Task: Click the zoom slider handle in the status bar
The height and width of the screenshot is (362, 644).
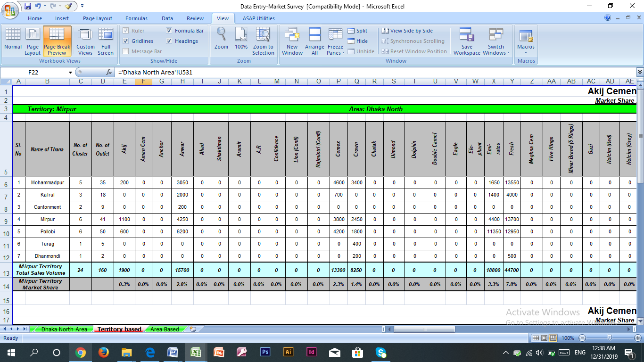Action: [x=610, y=338]
